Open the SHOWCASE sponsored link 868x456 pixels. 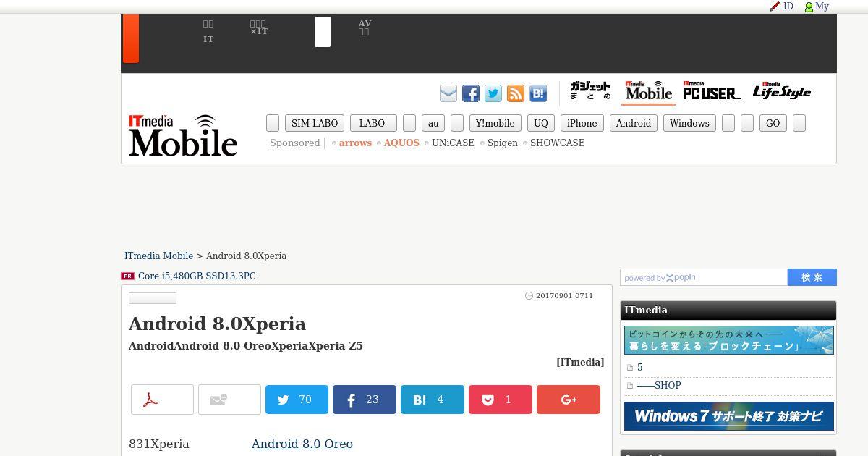click(x=557, y=143)
